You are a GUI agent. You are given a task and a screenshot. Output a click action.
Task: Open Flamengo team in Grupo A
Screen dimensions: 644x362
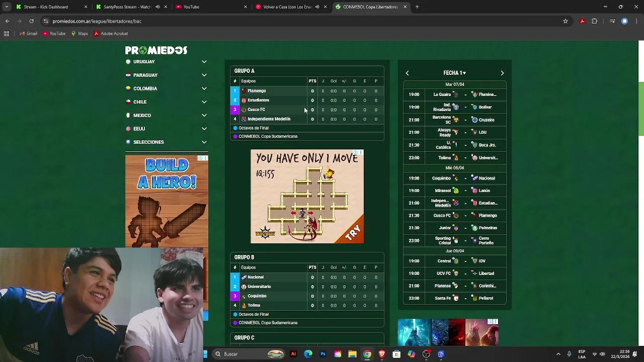257,91
